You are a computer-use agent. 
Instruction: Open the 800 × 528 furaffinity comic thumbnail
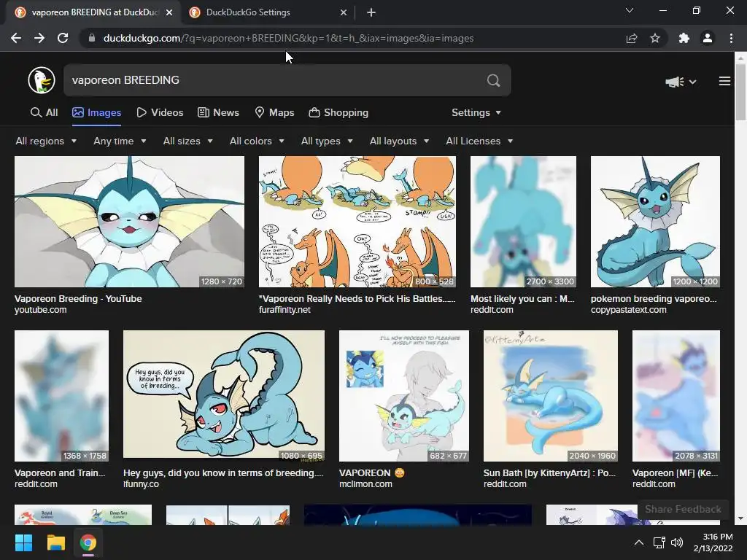click(357, 222)
